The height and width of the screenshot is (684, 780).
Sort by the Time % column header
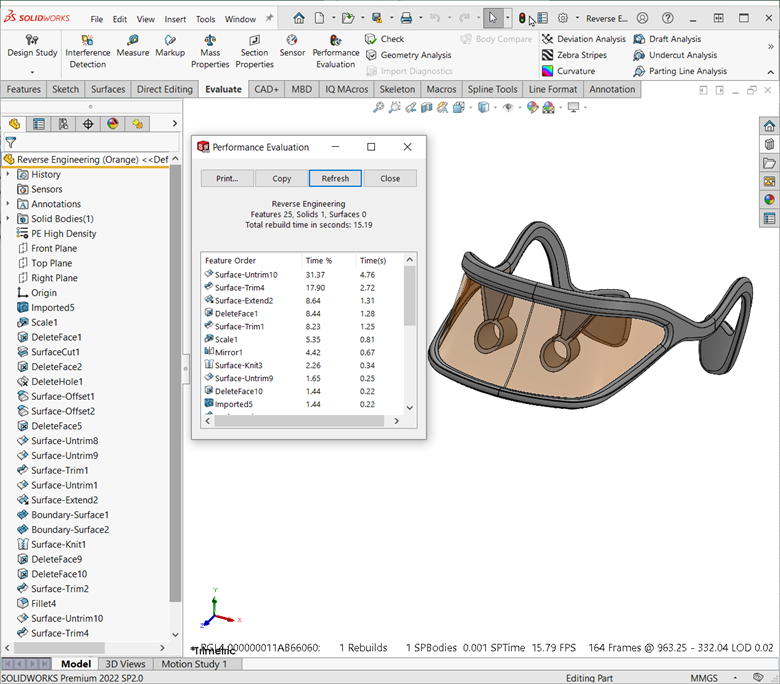(328, 261)
